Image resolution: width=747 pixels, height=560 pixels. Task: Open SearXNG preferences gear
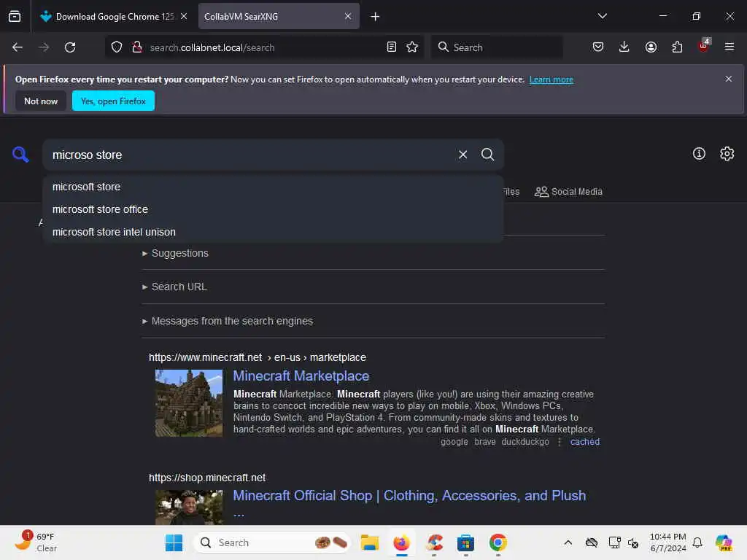tap(727, 154)
